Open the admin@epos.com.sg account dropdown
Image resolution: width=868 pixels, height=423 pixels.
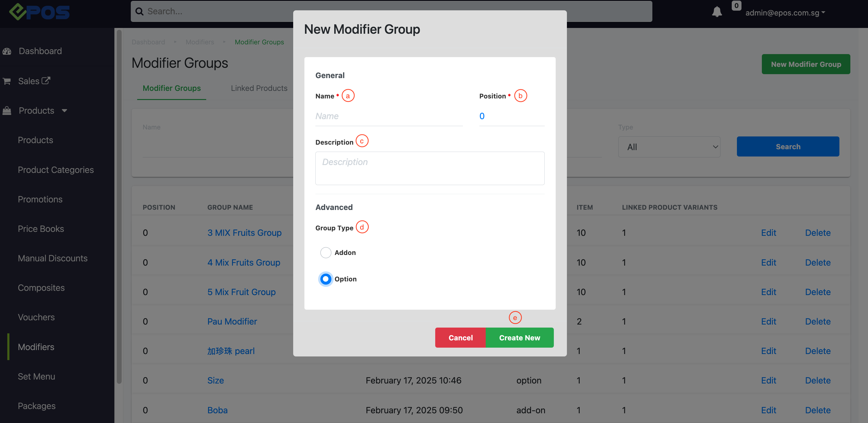pos(785,12)
